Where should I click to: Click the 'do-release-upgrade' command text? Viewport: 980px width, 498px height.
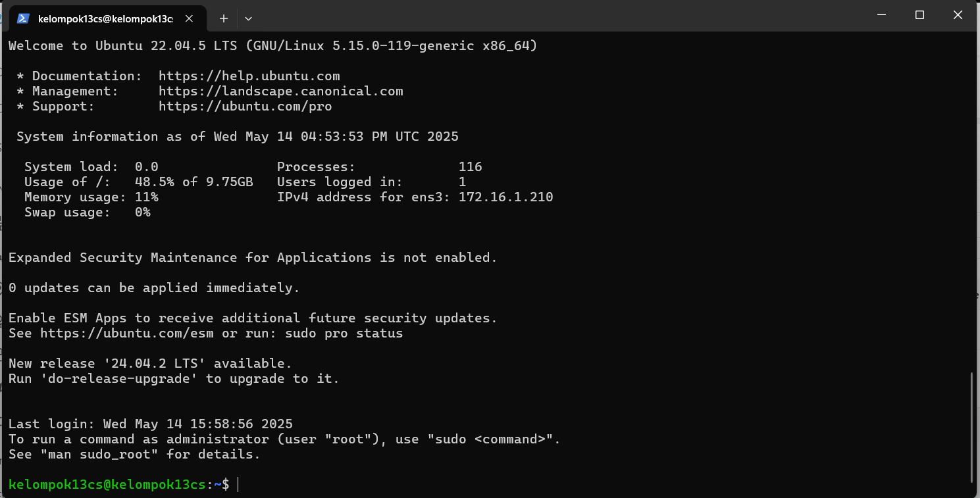click(118, 378)
